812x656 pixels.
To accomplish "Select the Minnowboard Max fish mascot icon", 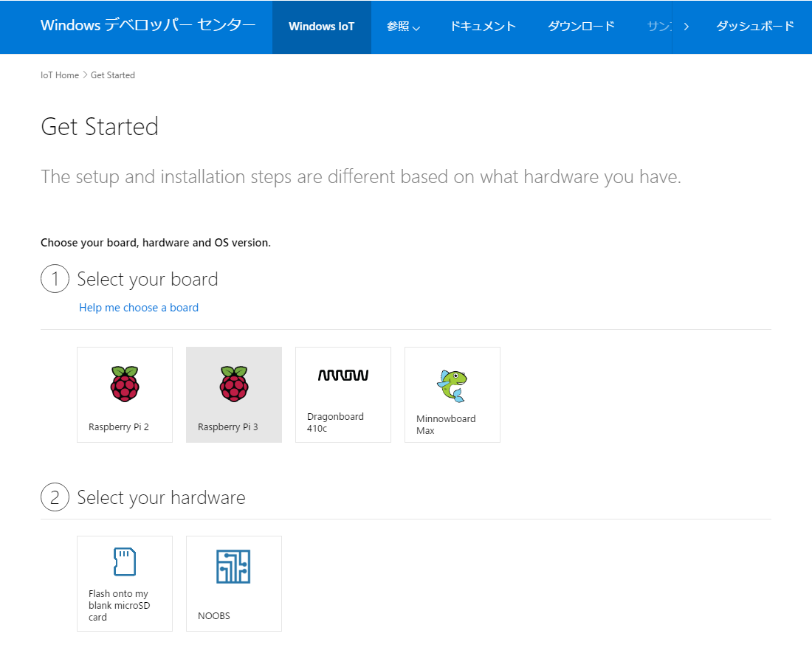I will pyautogui.click(x=452, y=386).
